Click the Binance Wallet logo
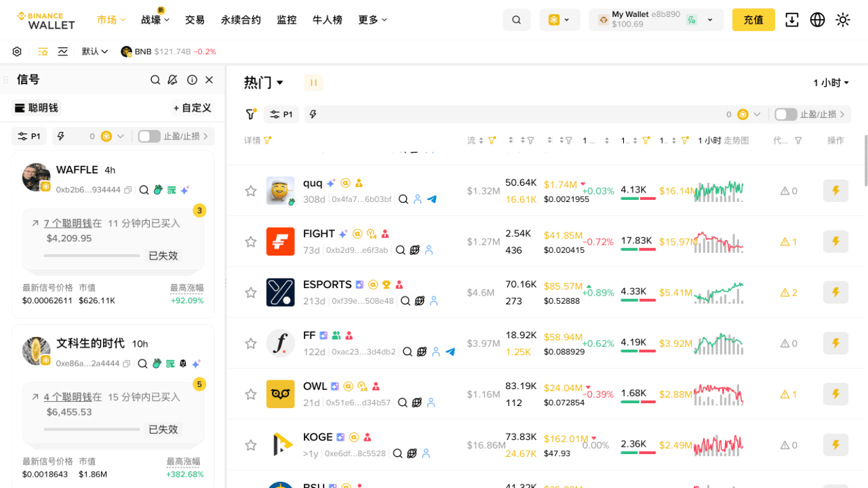Screen dimensions: 868x488 (x=46, y=20)
